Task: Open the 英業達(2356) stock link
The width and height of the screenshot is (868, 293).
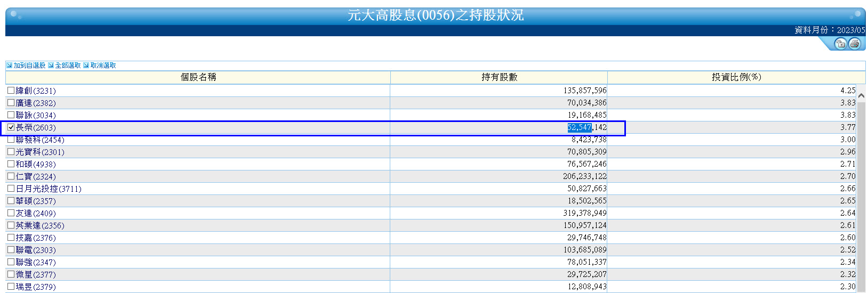Action: pyautogui.click(x=40, y=226)
